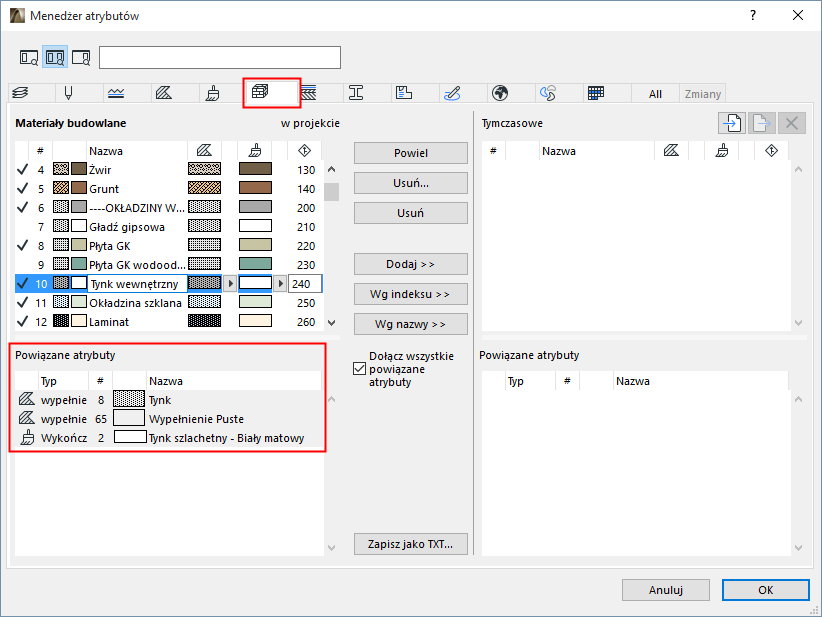Toggle the checkmark on Tynk wewnętrzny row
The width and height of the screenshot is (822, 617).
23,284
